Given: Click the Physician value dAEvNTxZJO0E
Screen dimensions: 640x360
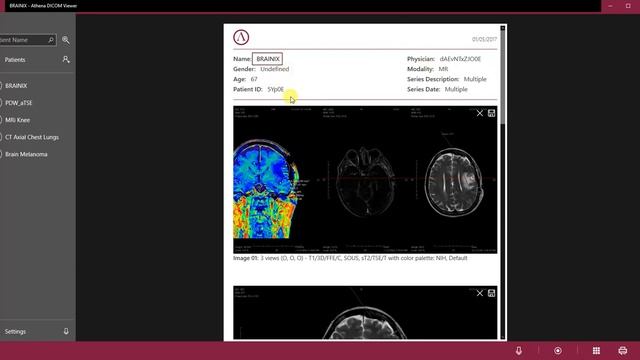Looking at the screenshot, I should pos(460,59).
